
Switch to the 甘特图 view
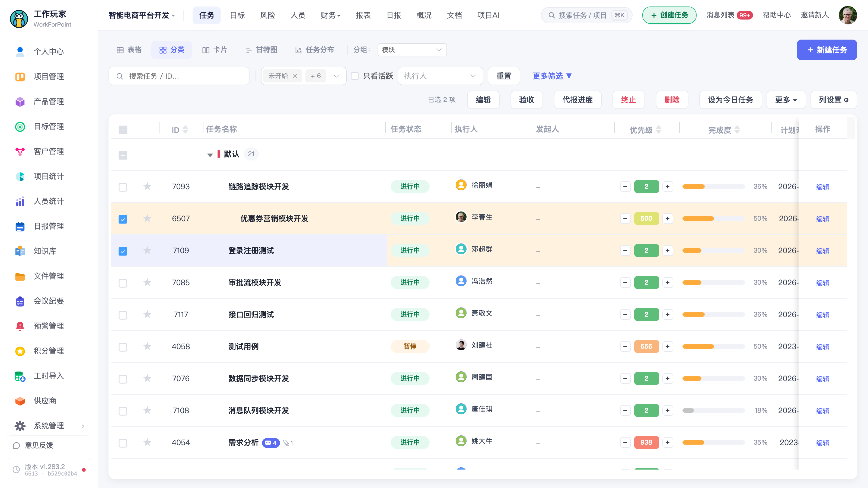[x=261, y=50]
